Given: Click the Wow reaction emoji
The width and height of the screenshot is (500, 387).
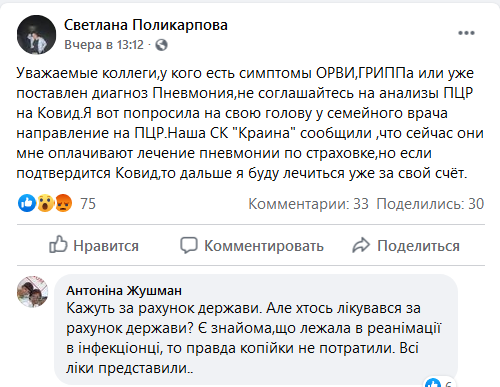Looking at the screenshot, I should (46, 203).
